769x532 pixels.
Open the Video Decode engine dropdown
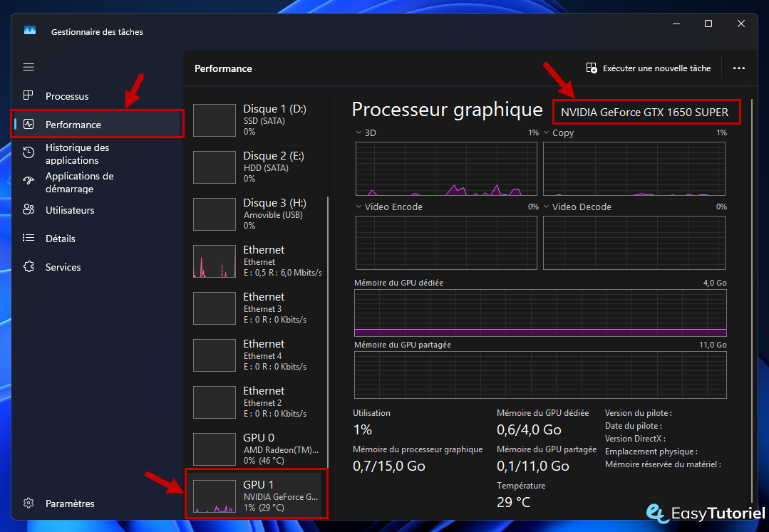click(x=547, y=207)
